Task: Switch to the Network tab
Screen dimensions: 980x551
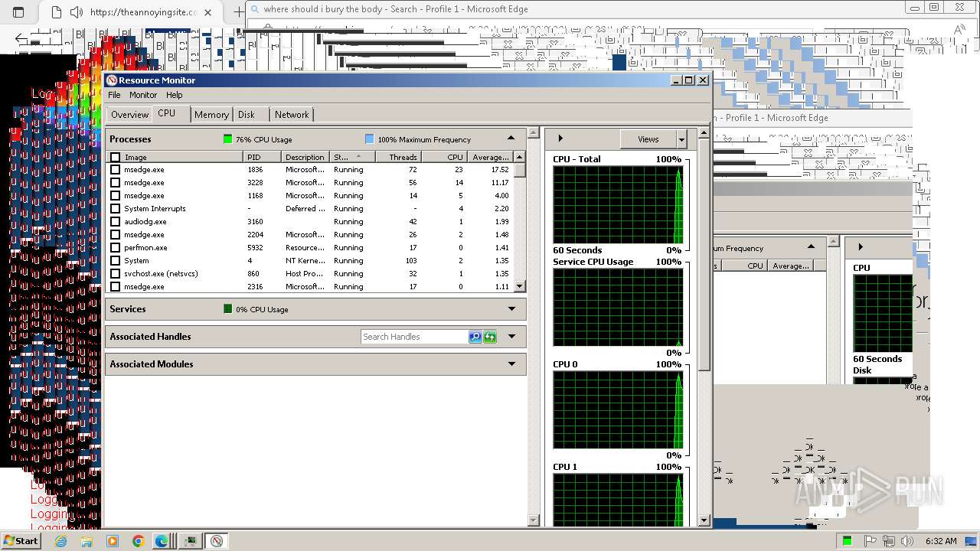Action: [x=292, y=115]
